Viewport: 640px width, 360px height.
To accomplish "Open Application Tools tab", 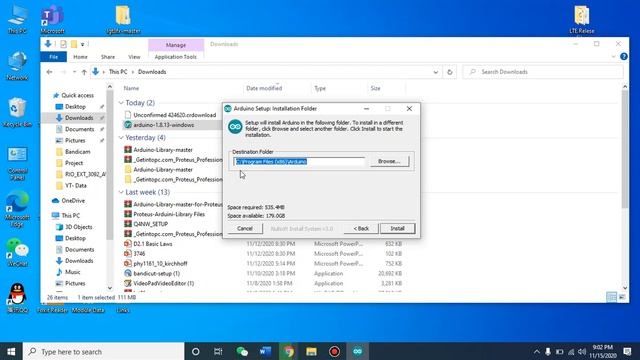I will pos(176,57).
